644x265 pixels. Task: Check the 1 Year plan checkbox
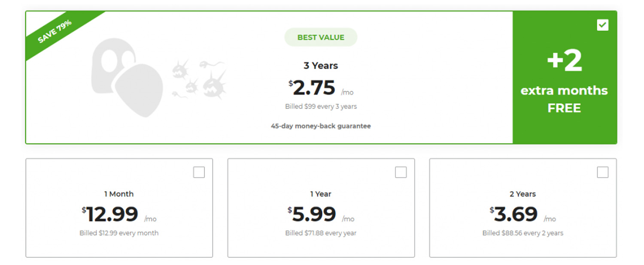[401, 172]
